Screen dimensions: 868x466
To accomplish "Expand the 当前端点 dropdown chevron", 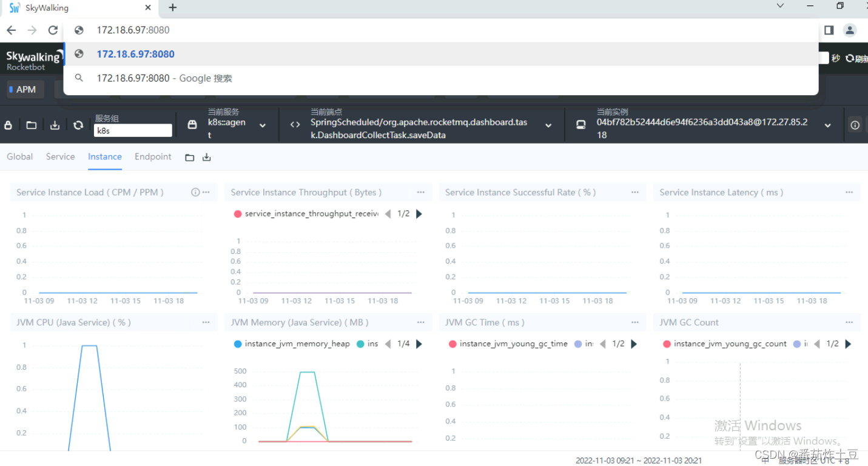I will point(548,125).
